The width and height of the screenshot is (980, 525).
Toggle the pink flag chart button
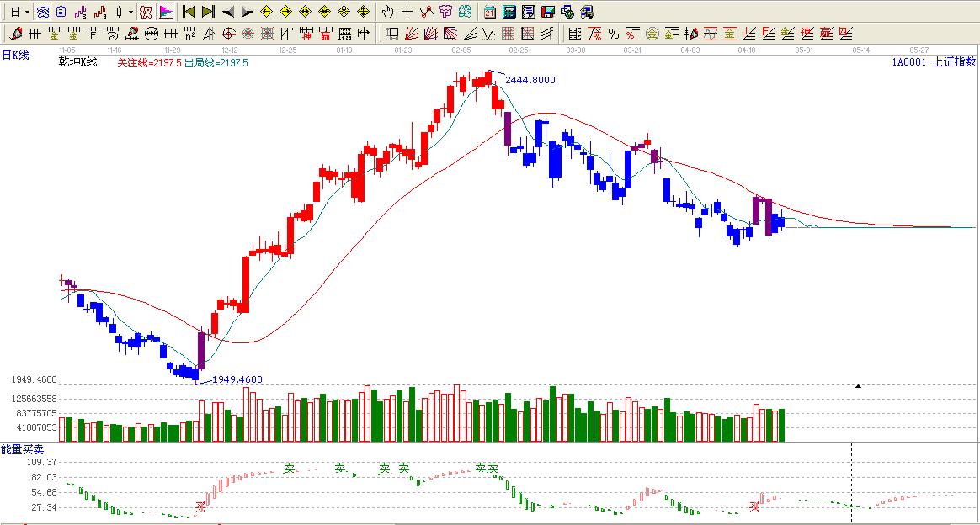pyautogui.click(x=166, y=12)
